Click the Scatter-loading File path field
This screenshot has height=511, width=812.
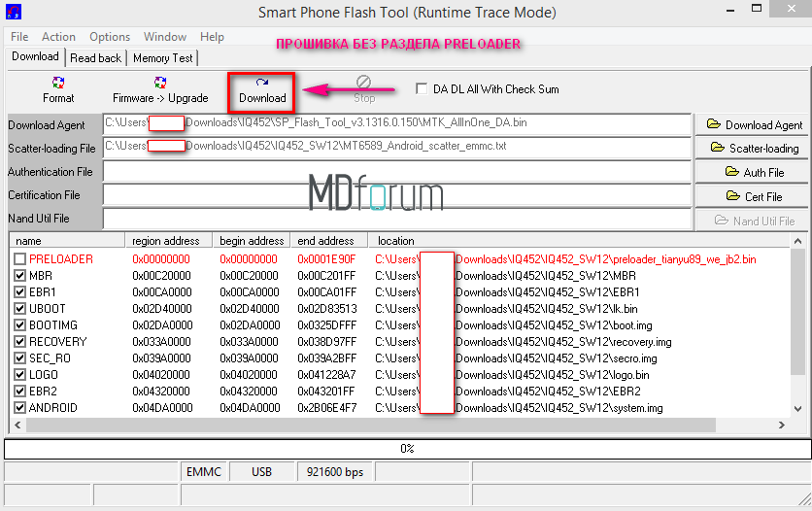396,148
